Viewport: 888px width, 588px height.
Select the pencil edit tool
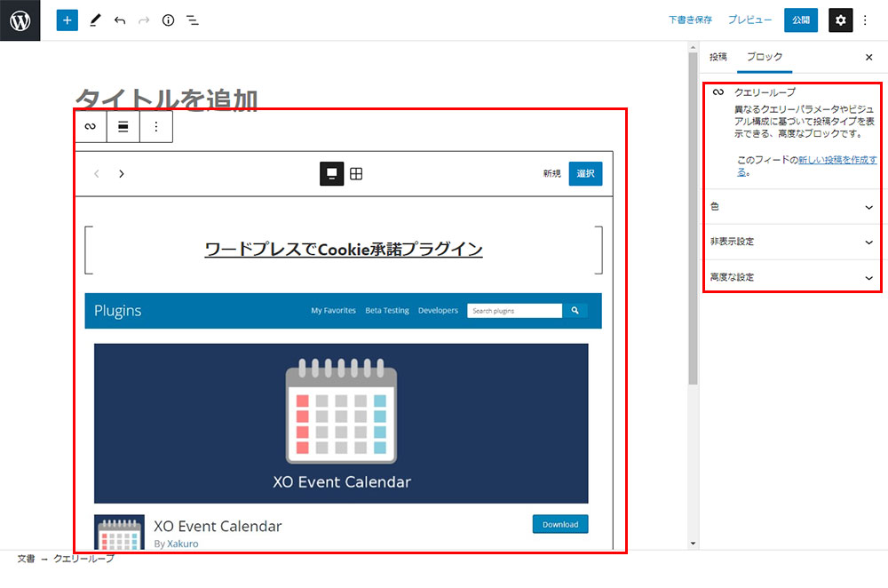pyautogui.click(x=96, y=20)
